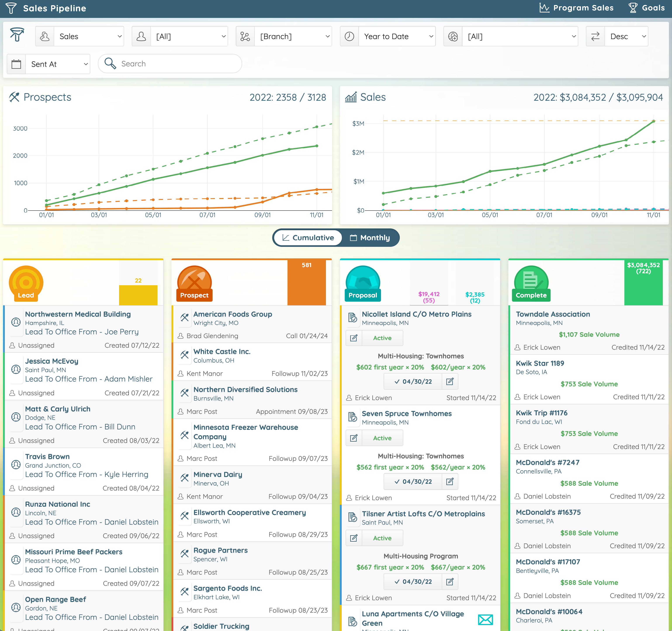The image size is (672, 631).
Task: Open Towndale Association sale
Action: coord(553,314)
